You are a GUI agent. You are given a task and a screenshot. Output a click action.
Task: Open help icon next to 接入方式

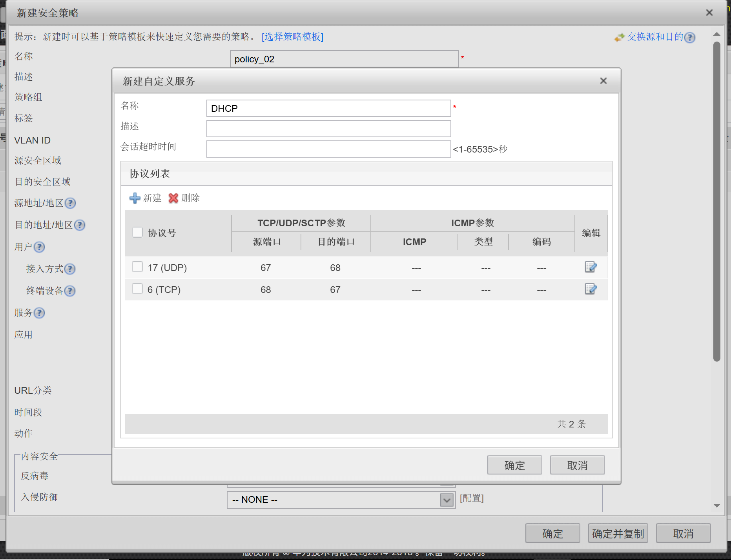point(70,269)
